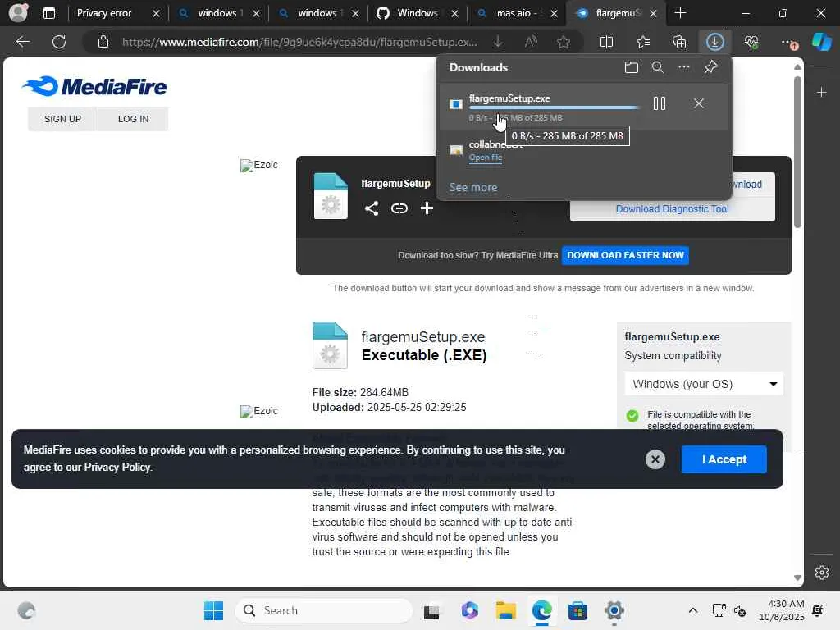
Task: Click LOG IN button
Action: (x=134, y=119)
